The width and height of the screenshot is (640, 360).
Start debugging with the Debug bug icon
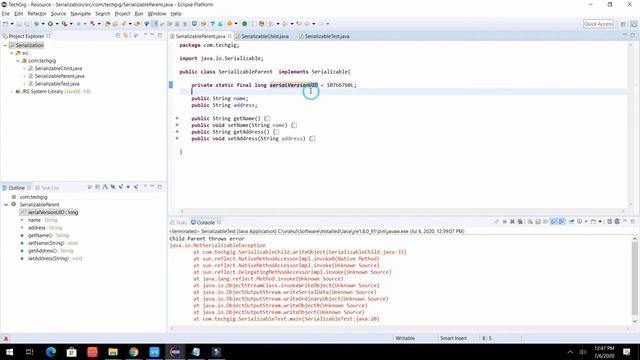(36, 24)
